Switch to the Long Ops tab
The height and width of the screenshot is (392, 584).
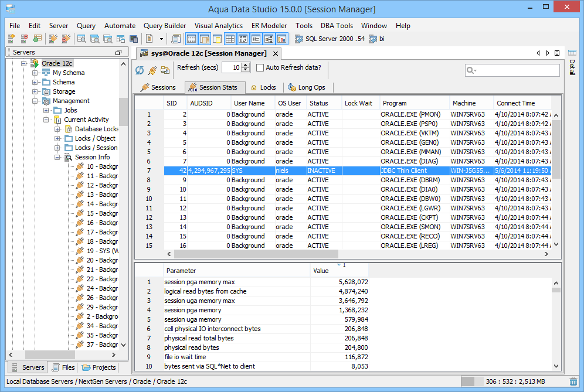[307, 87]
